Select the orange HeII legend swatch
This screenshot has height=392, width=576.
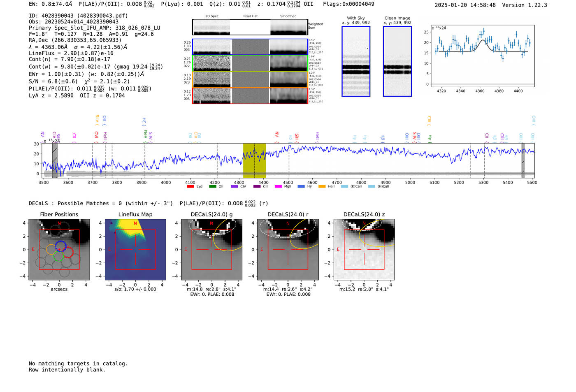click(322, 187)
